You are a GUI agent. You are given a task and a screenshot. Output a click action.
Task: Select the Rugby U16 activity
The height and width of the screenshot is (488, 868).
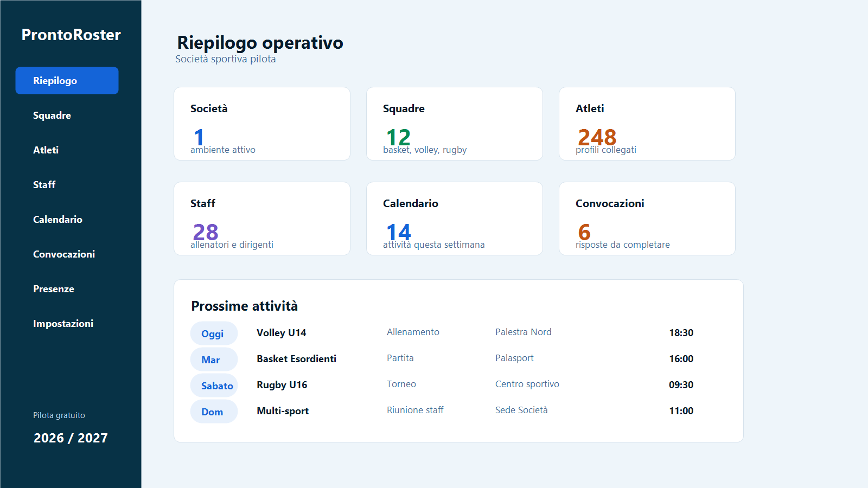point(282,385)
